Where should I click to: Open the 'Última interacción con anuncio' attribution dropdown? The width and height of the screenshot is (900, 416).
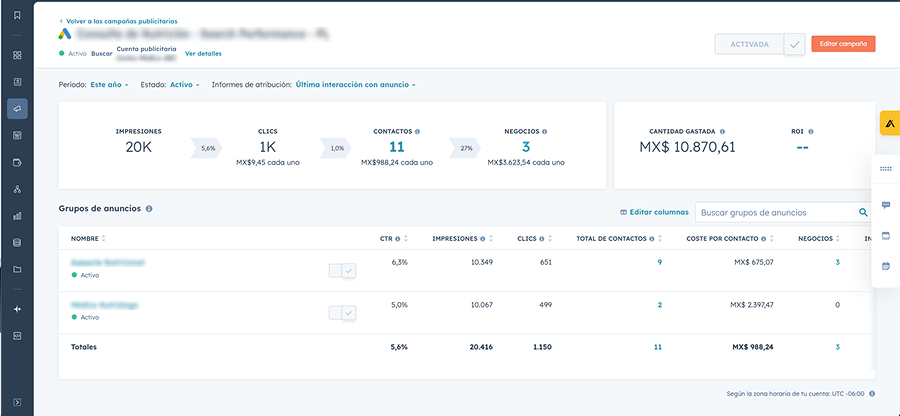coord(355,84)
